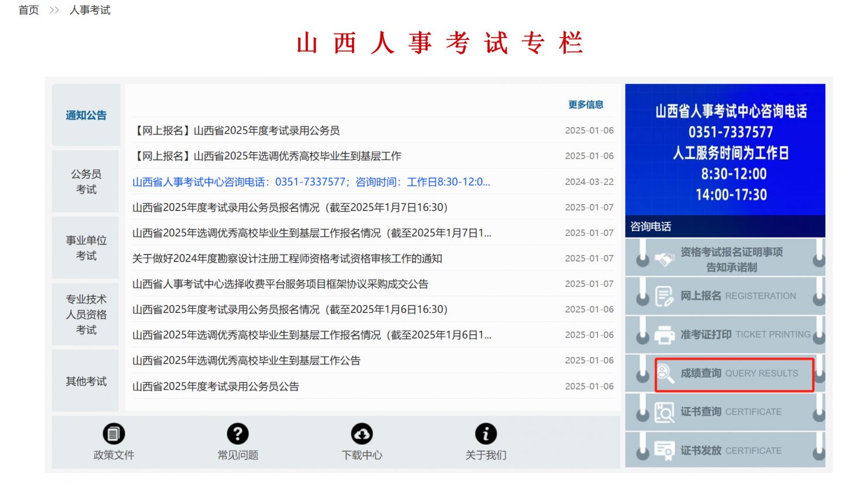The height and width of the screenshot is (484, 868).
Task: Click the 证书查询 certificate search icon
Action: click(664, 412)
